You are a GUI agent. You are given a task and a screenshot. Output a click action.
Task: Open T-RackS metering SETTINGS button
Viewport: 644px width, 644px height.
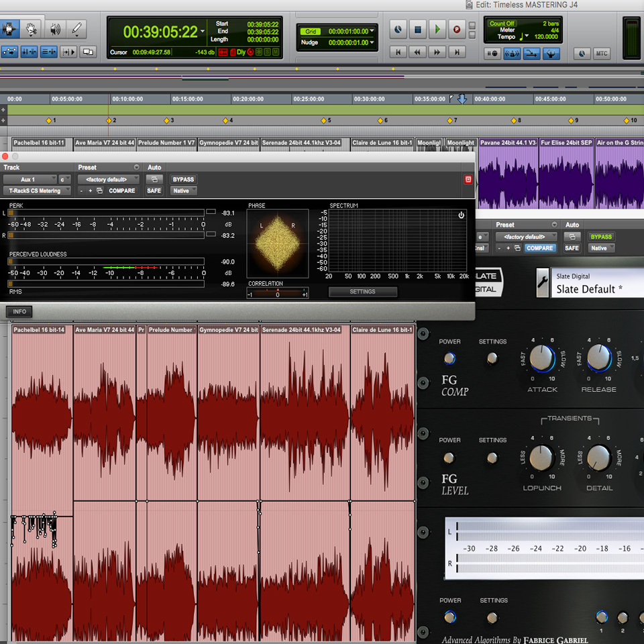tap(363, 292)
